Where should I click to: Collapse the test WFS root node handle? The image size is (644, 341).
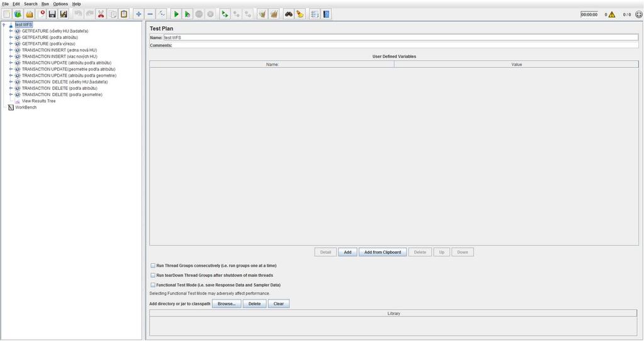(x=4, y=24)
